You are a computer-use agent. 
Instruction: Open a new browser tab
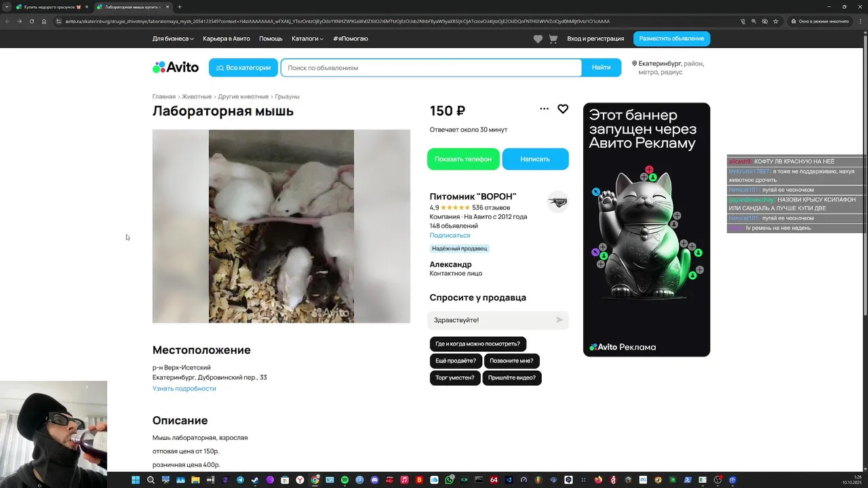180,7
